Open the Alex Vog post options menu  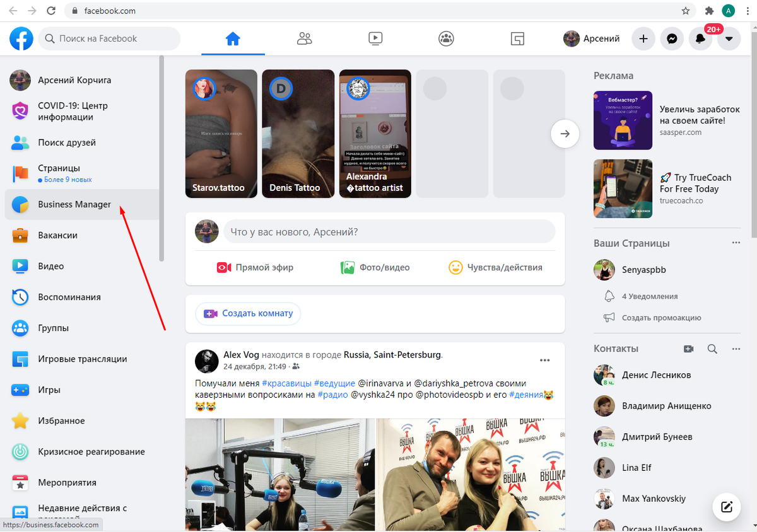(x=545, y=361)
